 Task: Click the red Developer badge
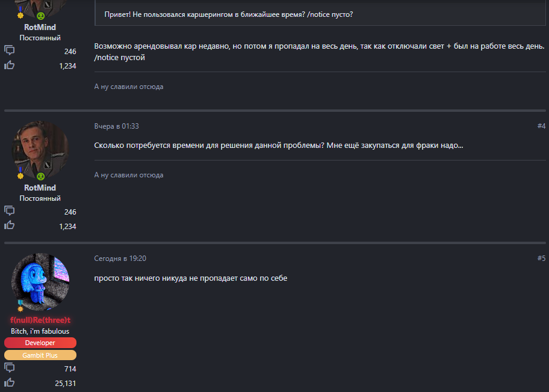[40, 343]
